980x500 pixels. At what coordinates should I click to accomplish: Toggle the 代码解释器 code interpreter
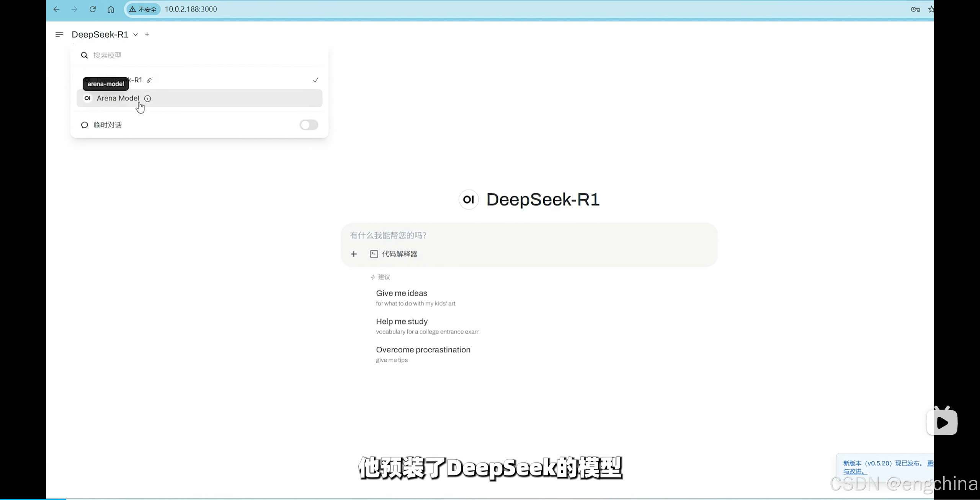pos(394,254)
